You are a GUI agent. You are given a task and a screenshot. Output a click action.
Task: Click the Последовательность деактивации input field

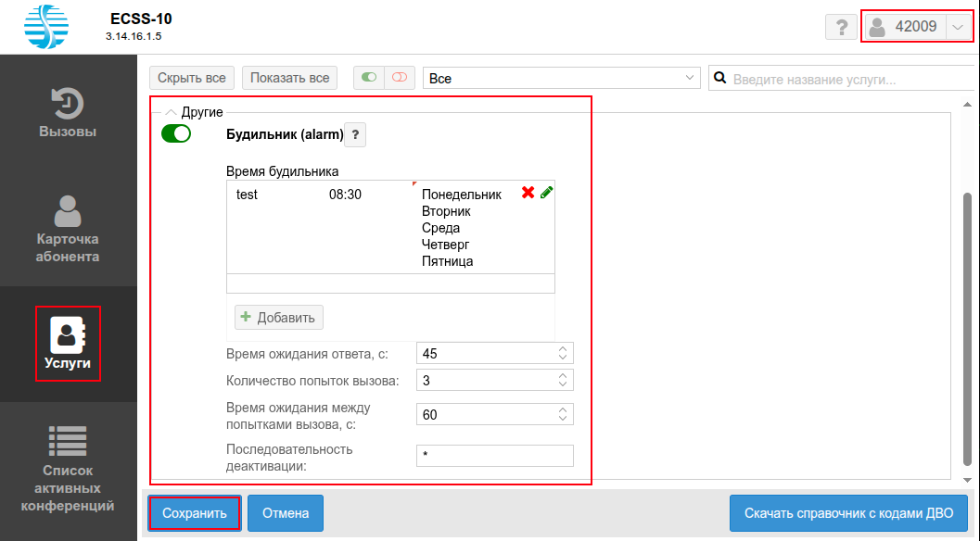tap(495, 456)
